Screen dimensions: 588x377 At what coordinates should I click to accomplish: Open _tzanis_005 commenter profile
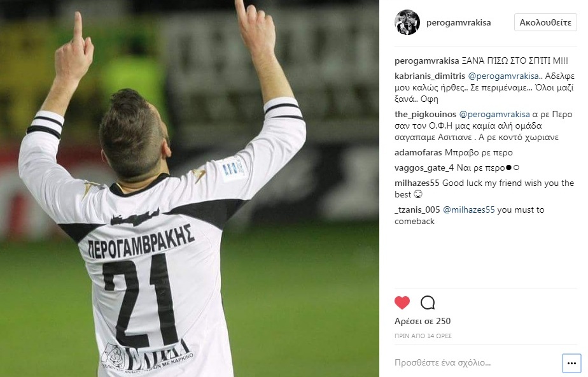(417, 210)
